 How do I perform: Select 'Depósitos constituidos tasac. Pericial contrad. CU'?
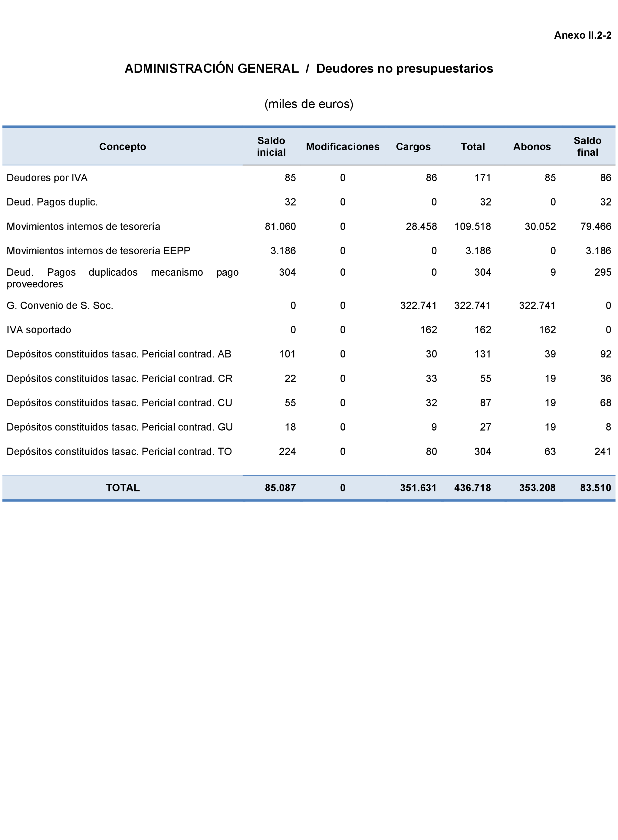[x=120, y=403]
